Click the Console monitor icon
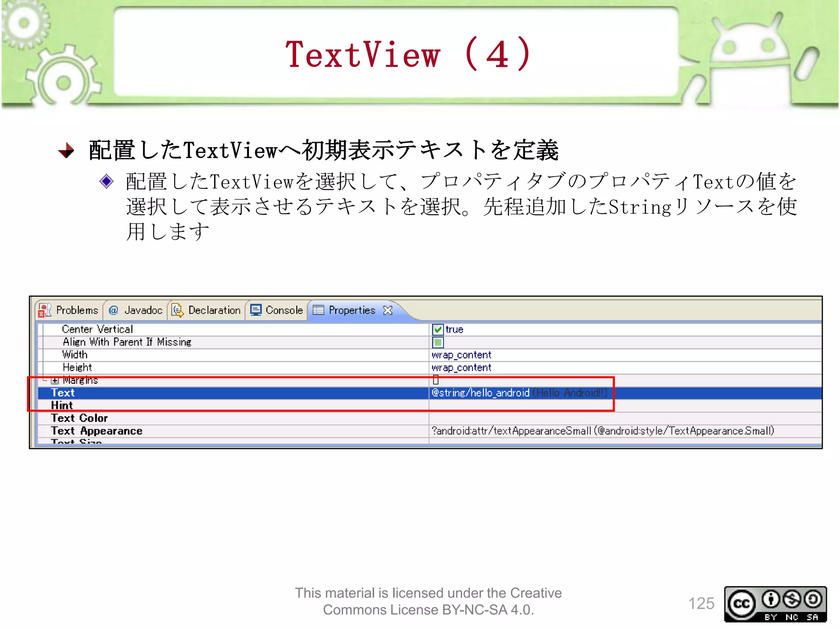This screenshot has width=840, height=630. [256, 310]
